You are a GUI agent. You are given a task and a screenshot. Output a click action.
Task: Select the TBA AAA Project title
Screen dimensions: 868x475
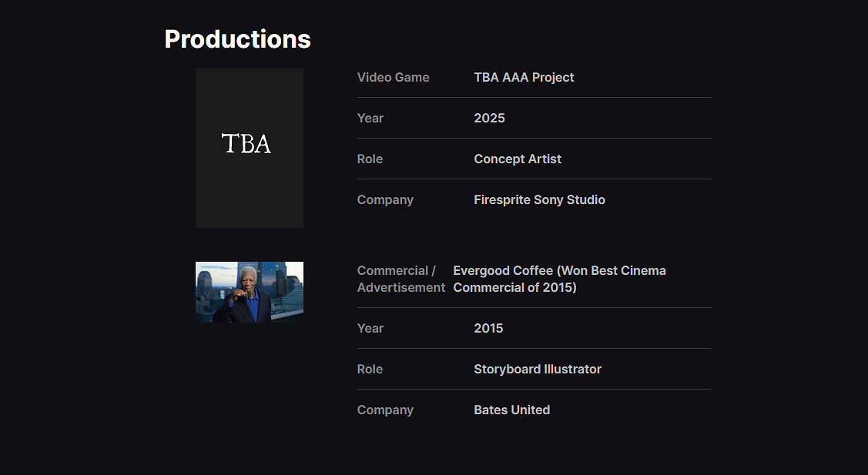524,77
